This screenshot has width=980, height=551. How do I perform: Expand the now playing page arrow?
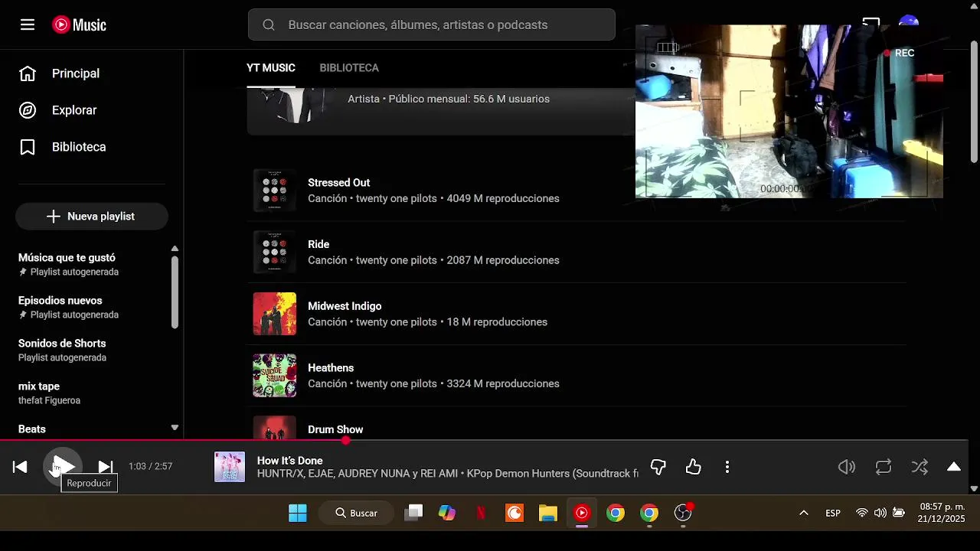coord(954,467)
